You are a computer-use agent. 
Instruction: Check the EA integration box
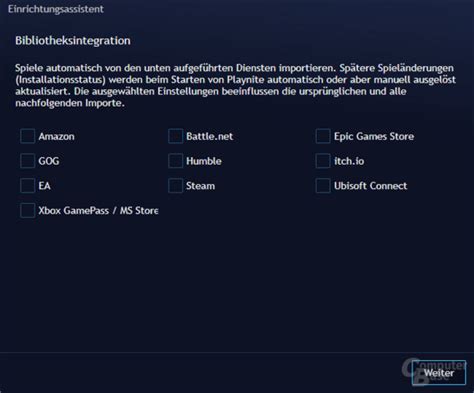pyautogui.click(x=27, y=186)
